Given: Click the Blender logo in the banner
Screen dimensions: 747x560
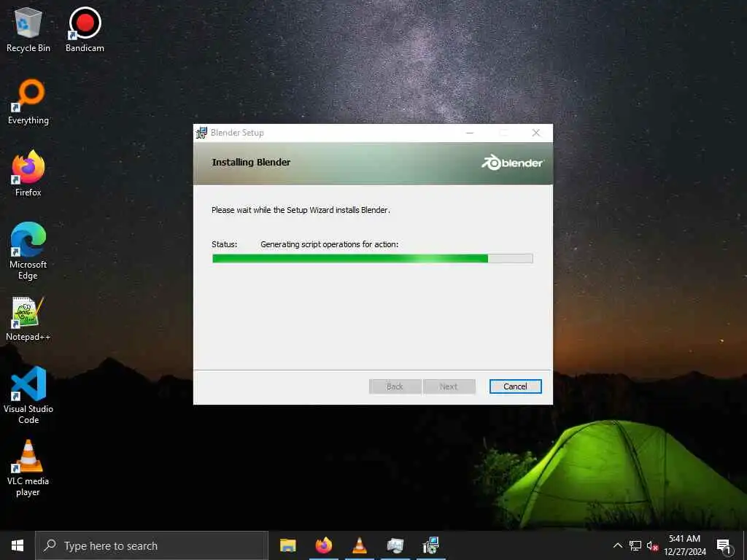Looking at the screenshot, I should [512, 163].
